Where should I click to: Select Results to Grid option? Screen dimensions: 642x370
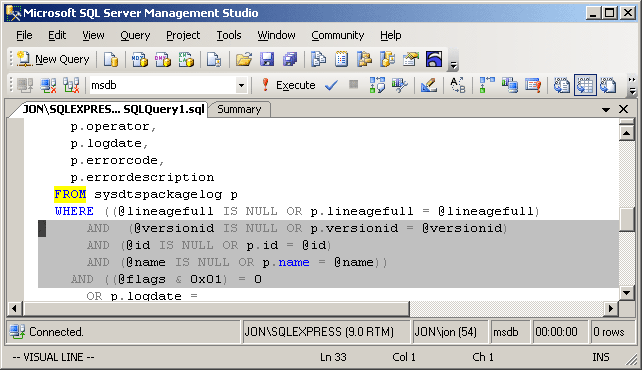(585, 85)
